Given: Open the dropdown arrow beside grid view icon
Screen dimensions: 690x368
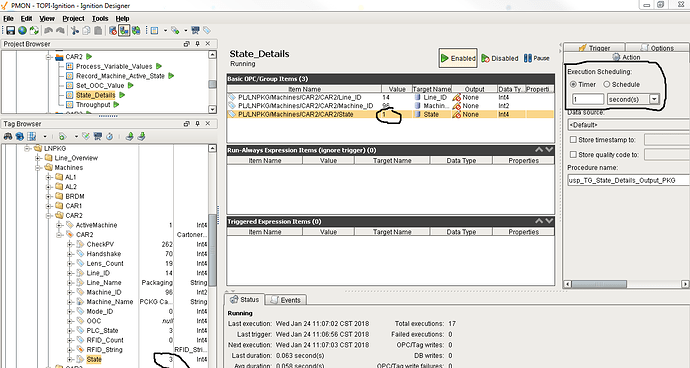Looking at the screenshot, I should click(x=44, y=136).
